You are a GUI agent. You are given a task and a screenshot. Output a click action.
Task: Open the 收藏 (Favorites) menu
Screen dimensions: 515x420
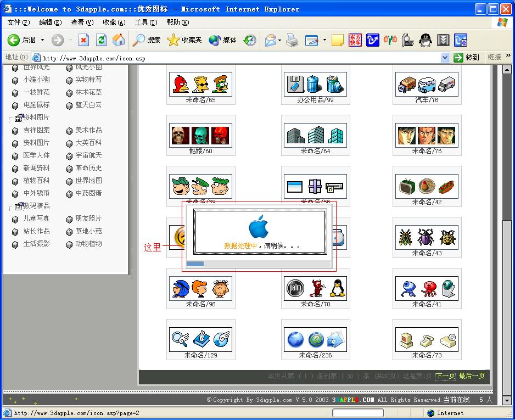pyautogui.click(x=114, y=23)
